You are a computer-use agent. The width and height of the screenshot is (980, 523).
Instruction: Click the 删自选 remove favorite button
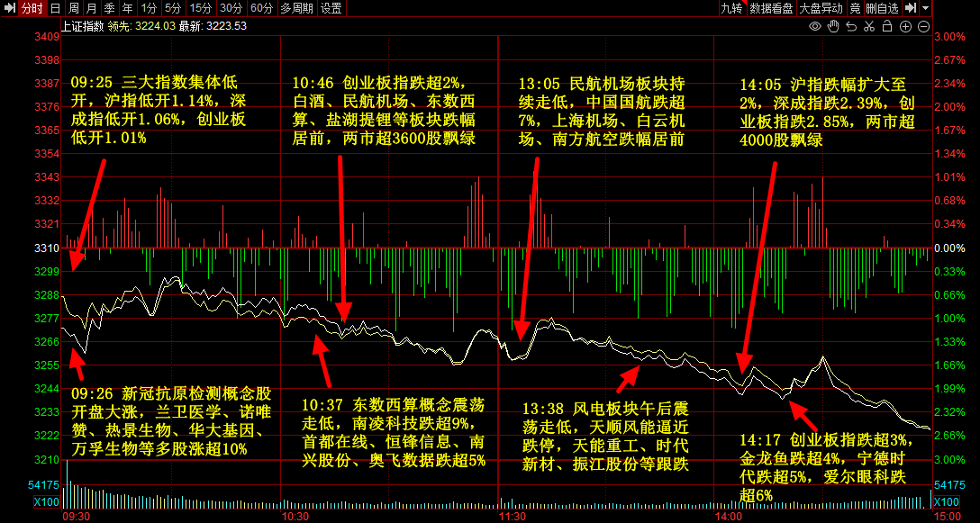pos(882,8)
